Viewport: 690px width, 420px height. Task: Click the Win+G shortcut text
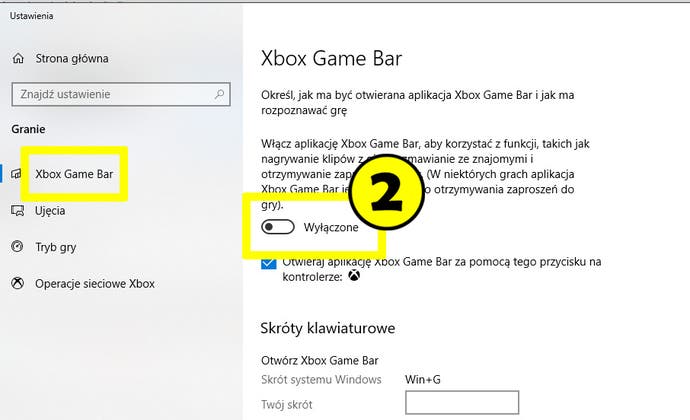pyautogui.click(x=422, y=379)
